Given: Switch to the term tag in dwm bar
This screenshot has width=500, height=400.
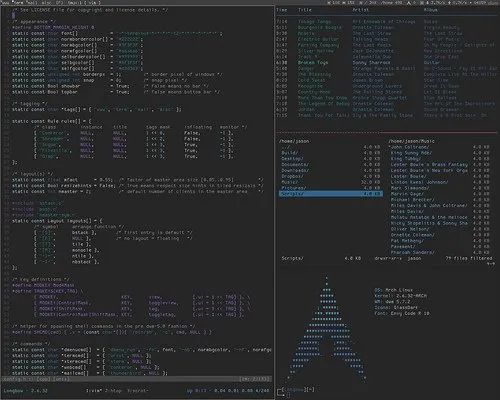Looking at the screenshot, I should coord(17,2).
